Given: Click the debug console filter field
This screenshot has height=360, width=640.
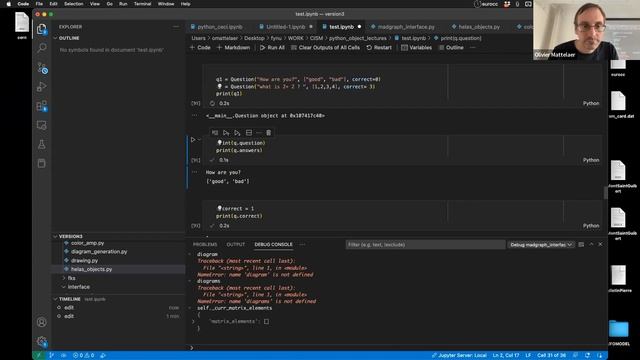Looking at the screenshot, I should (425, 244).
